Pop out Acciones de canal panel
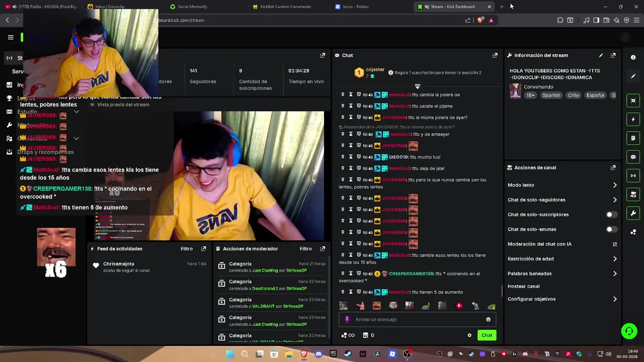This screenshot has width=644, height=362. (613, 168)
